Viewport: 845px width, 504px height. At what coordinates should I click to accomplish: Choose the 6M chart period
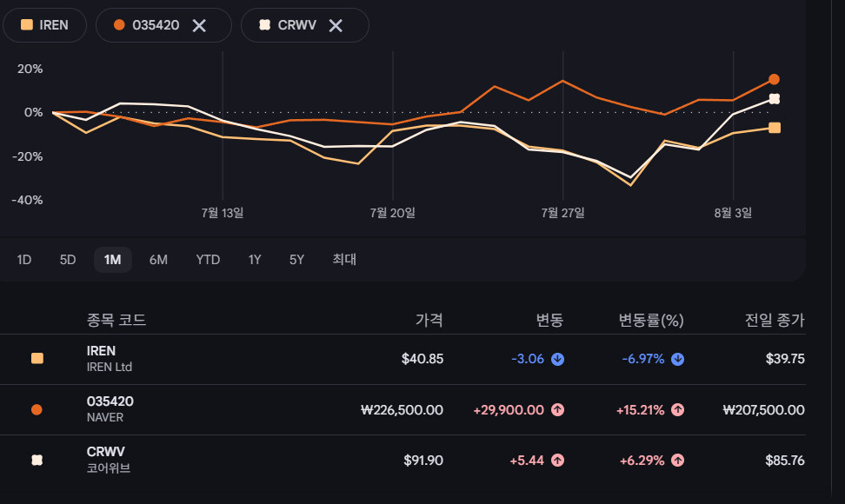point(158,260)
